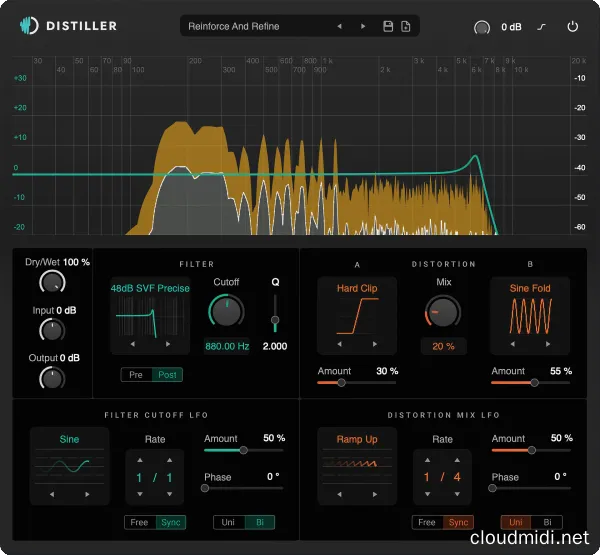Click the save preset disk icon
Viewport: 600px width, 555px height.
388,26
